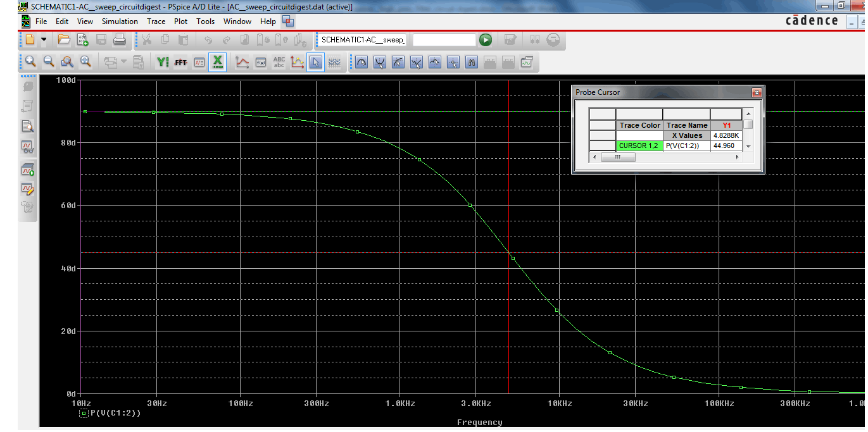Viewport: 868px width, 432px height.
Task: Toggle Log Y axis button
Action: click(x=163, y=62)
